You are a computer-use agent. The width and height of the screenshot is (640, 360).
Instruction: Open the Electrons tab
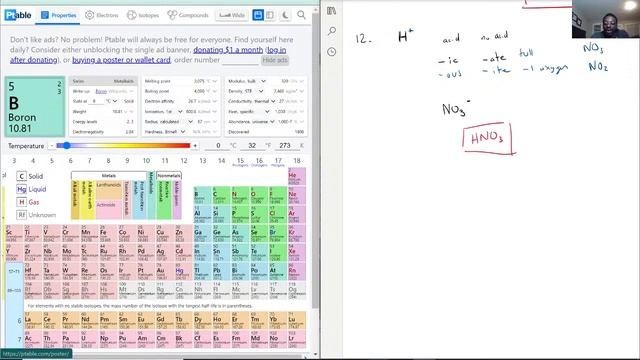pos(102,15)
